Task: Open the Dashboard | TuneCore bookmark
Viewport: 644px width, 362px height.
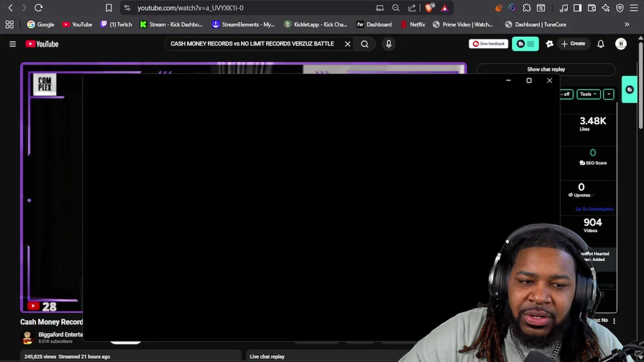Action: pos(536,24)
